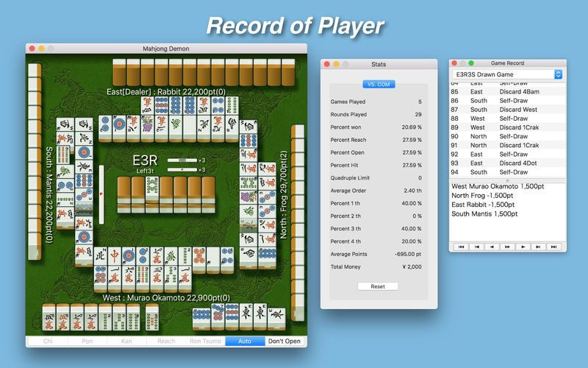Click result line East Rabbit -1,500pt
Screen dimensions: 588x368
[483, 205]
